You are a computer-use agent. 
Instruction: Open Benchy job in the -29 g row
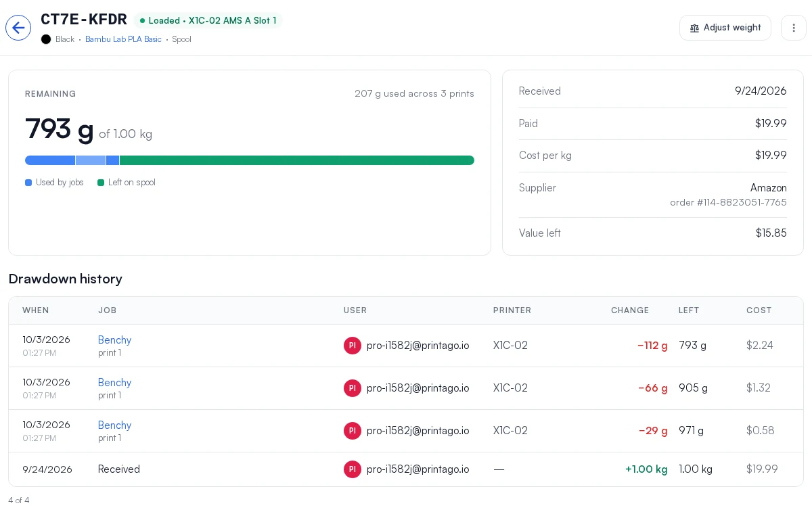pos(114,425)
